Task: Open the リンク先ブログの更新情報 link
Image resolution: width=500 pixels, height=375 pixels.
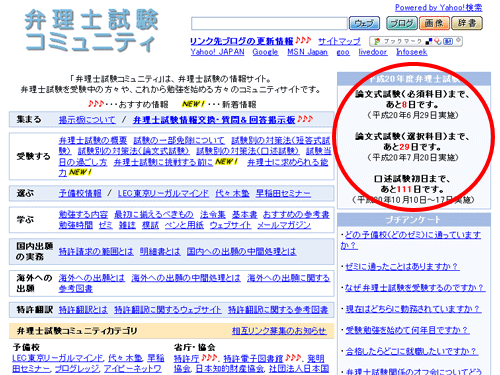Action: click(x=242, y=41)
